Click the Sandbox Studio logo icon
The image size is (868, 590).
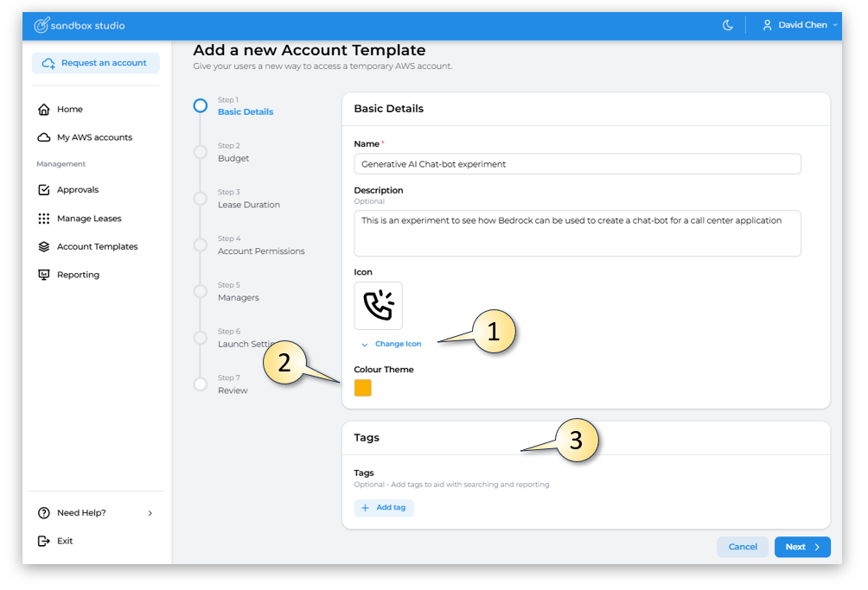[41, 26]
